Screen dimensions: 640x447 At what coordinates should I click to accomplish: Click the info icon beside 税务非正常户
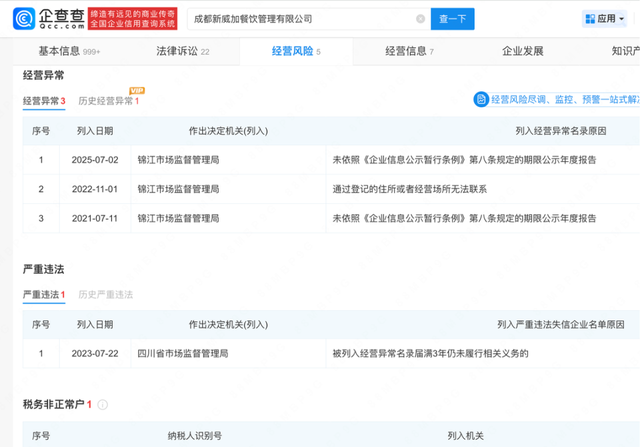103,405
